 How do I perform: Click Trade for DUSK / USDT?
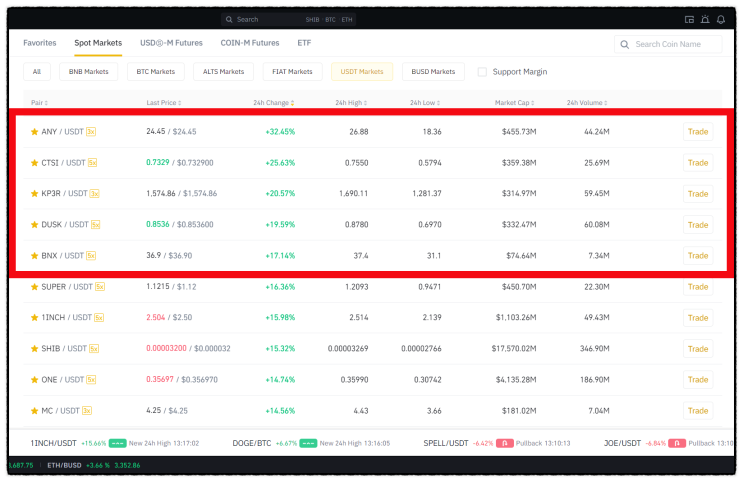(x=698, y=225)
